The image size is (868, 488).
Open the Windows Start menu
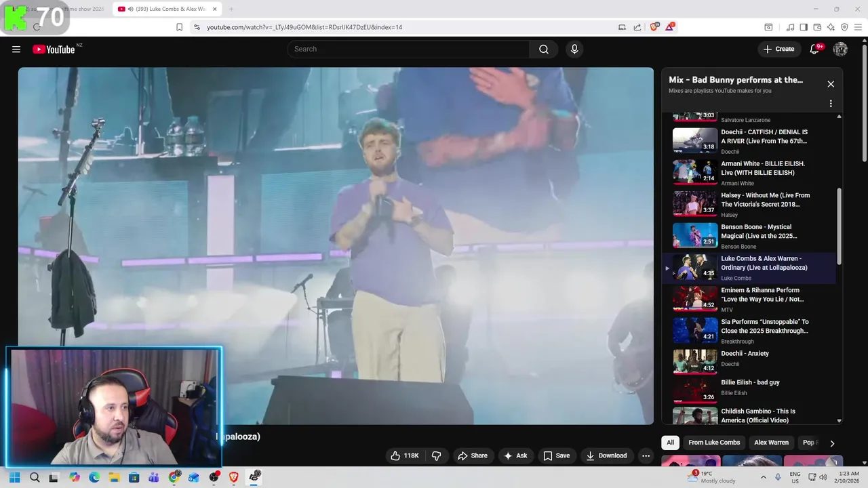(x=15, y=477)
